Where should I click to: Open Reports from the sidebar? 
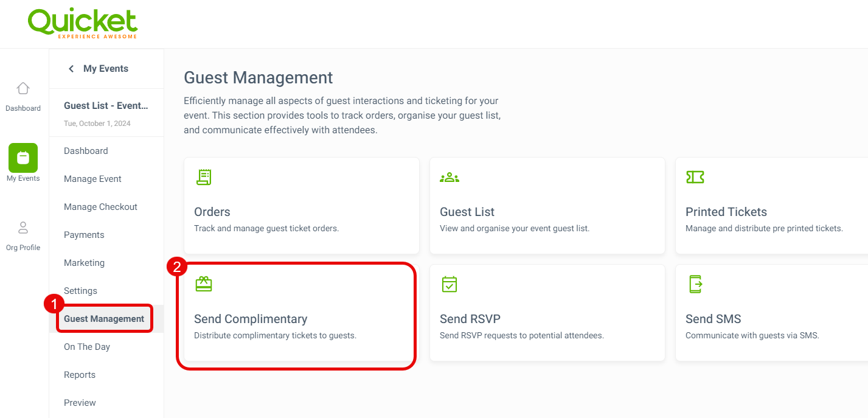(80, 375)
